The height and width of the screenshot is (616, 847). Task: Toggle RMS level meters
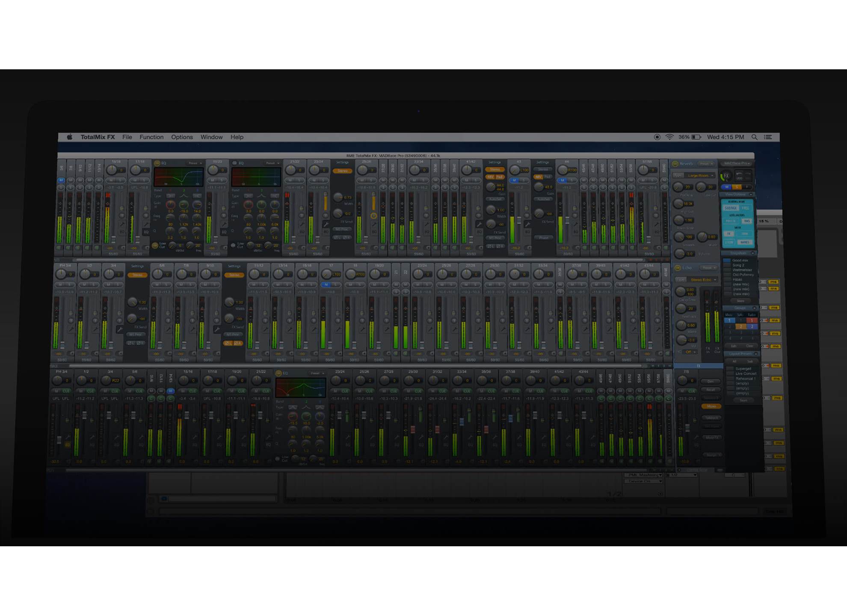point(747,221)
